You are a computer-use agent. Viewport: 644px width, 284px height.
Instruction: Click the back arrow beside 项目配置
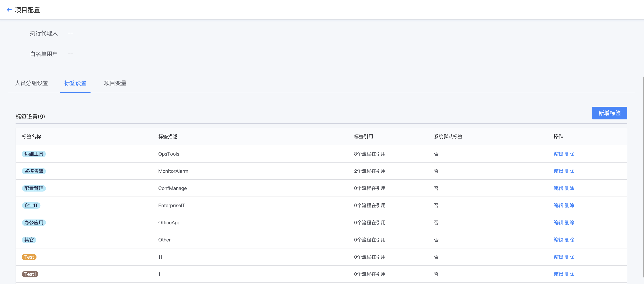(x=9, y=10)
